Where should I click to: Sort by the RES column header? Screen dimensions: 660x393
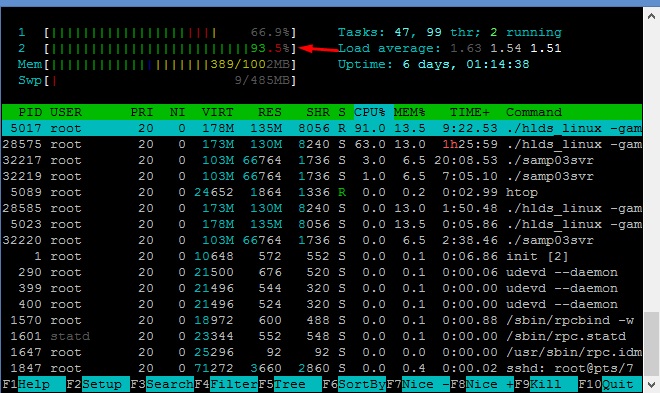(269, 112)
